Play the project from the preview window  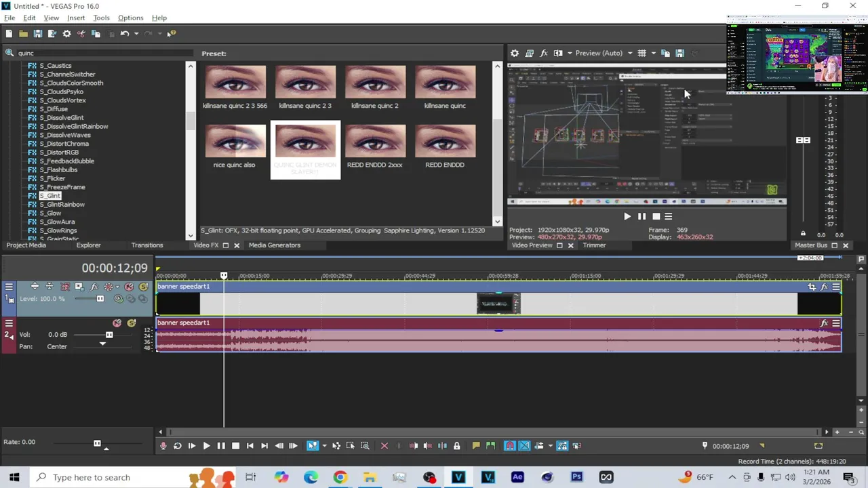pos(627,216)
